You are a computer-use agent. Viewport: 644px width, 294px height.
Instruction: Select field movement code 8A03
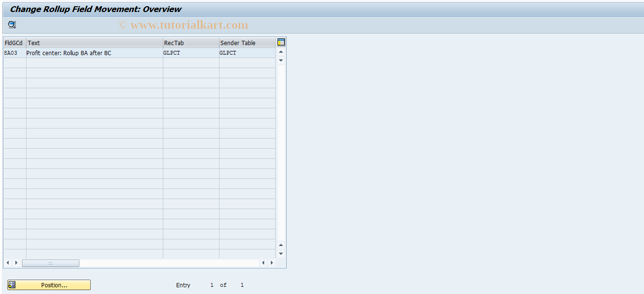11,53
